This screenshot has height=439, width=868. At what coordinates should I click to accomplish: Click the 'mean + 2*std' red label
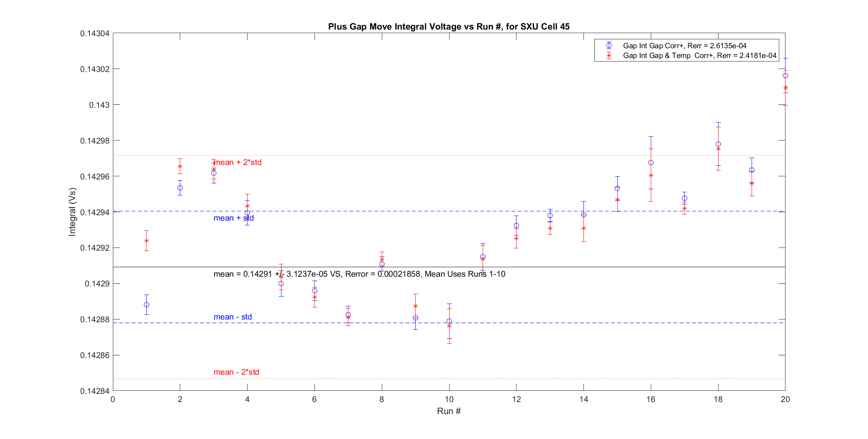tap(238, 162)
